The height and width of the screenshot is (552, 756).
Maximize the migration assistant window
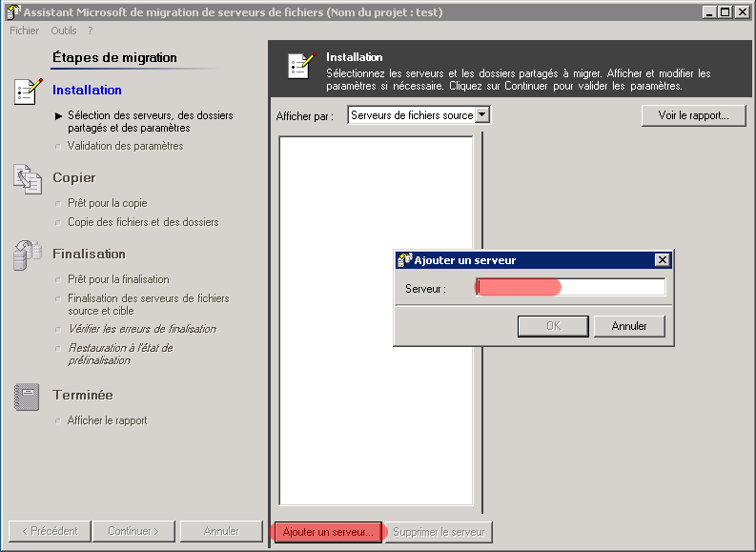point(725,12)
